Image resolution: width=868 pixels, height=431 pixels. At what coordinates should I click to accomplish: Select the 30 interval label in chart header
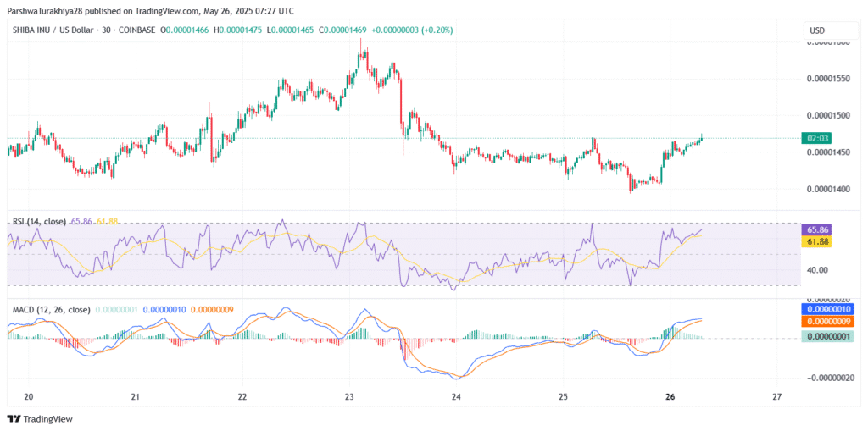[123, 30]
